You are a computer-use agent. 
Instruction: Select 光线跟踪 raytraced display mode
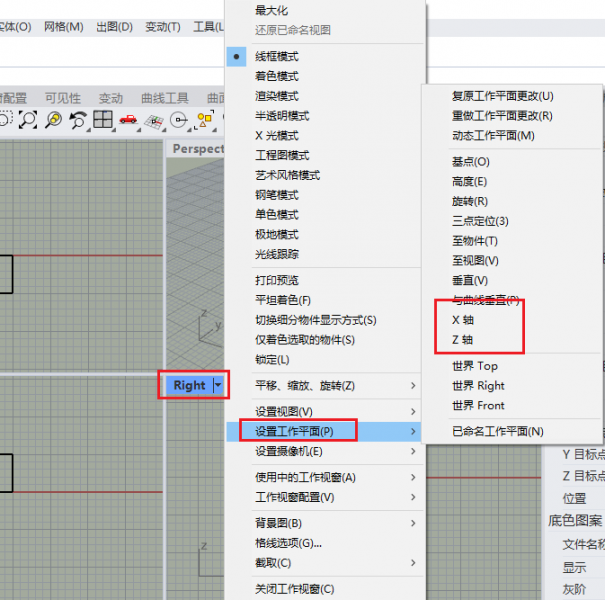[276, 254]
